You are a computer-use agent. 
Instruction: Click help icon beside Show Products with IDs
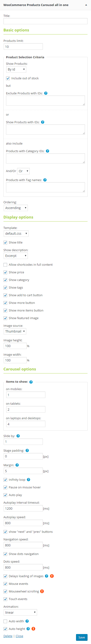point(43,122)
